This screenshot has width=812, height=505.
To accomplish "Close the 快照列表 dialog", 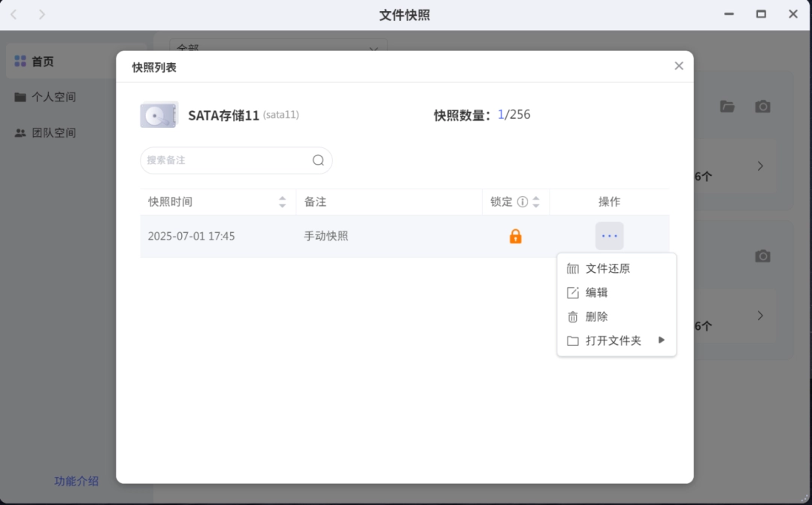I will (678, 65).
